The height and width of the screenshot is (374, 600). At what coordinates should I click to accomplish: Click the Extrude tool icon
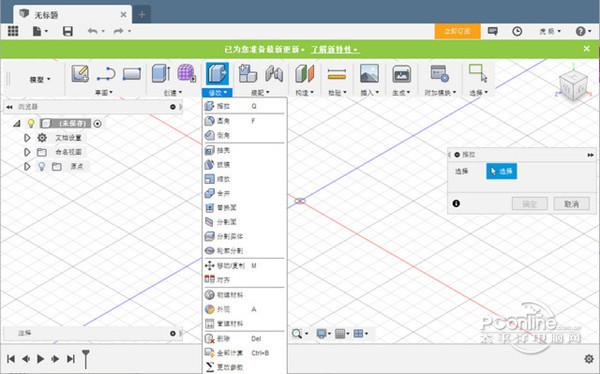[x=161, y=73]
